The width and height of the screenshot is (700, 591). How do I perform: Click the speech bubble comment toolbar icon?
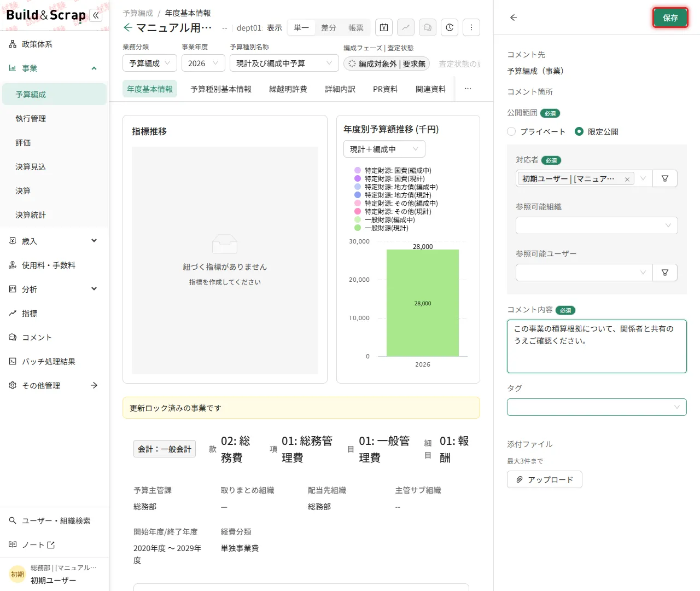[428, 27]
